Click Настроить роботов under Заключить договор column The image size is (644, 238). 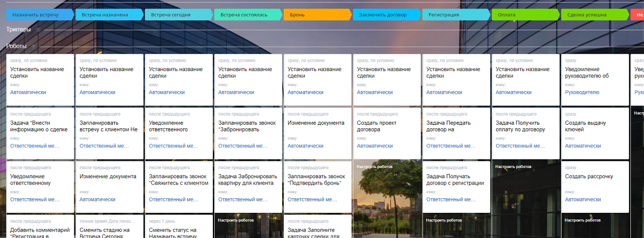(374, 167)
